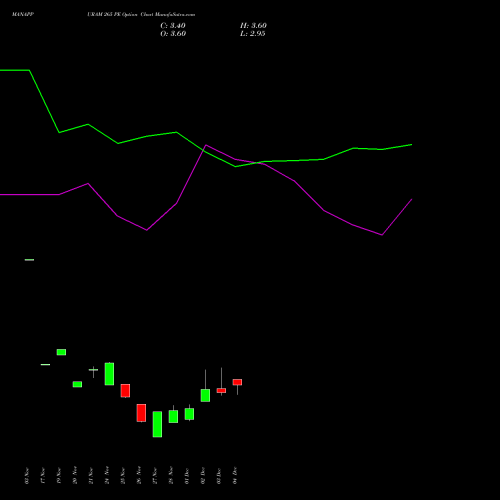
Task: Select the green candlestick for 01 Dec
Action: tap(189, 414)
